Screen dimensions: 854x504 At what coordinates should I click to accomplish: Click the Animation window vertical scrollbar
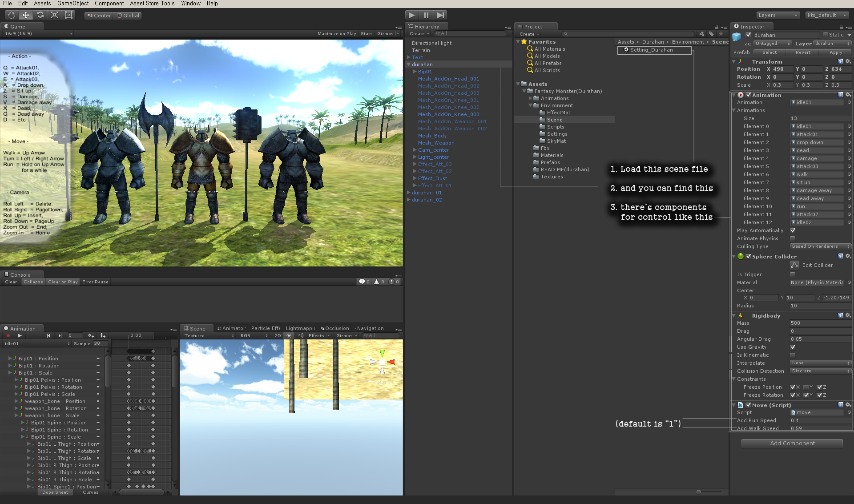(107, 371)
